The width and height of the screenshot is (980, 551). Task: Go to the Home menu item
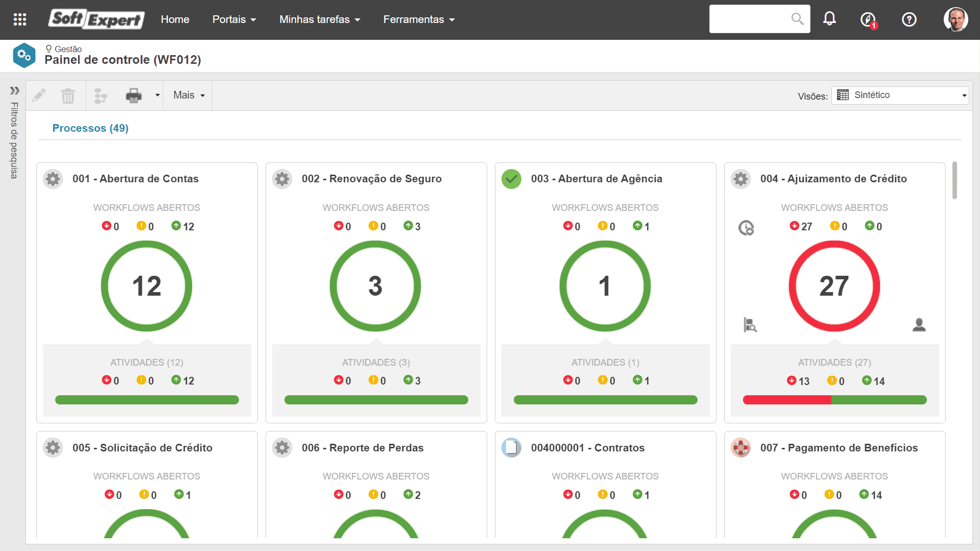175,19
